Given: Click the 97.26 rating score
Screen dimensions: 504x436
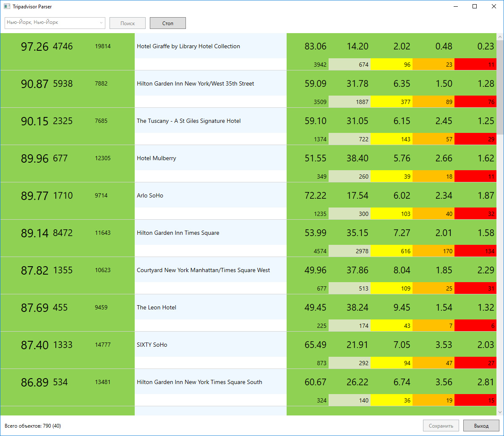Looking at the screenshot, I should coord(35,47).
